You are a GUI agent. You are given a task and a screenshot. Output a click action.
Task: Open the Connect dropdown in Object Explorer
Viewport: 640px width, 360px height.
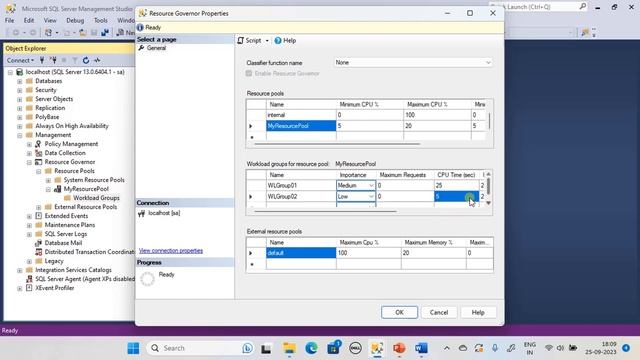[20, 60]
